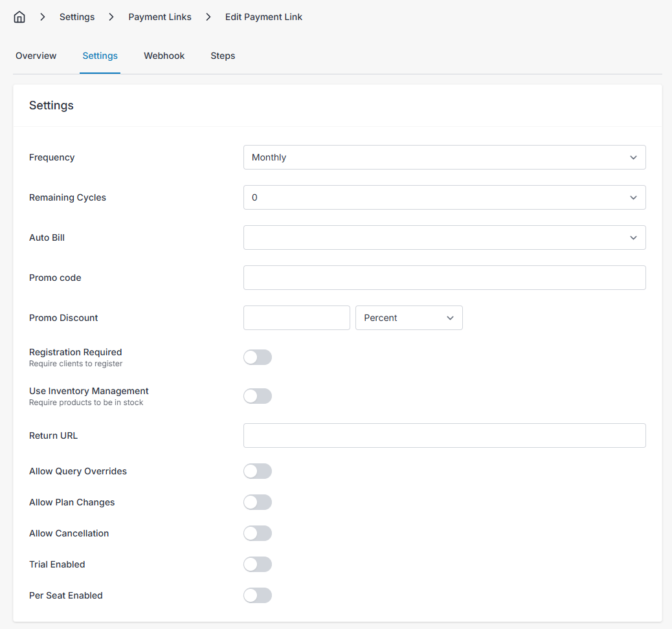
Task: Turn on Use Inventory Management
Action: coord(258,396)
